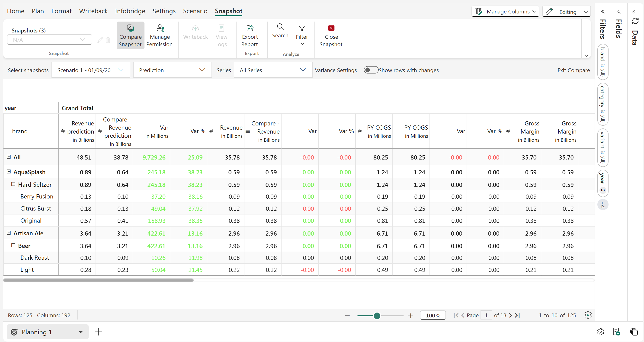Screen dimensions: 644x342
Task: Collapse the Hard Seltzer category row
Action: [13, 184]
